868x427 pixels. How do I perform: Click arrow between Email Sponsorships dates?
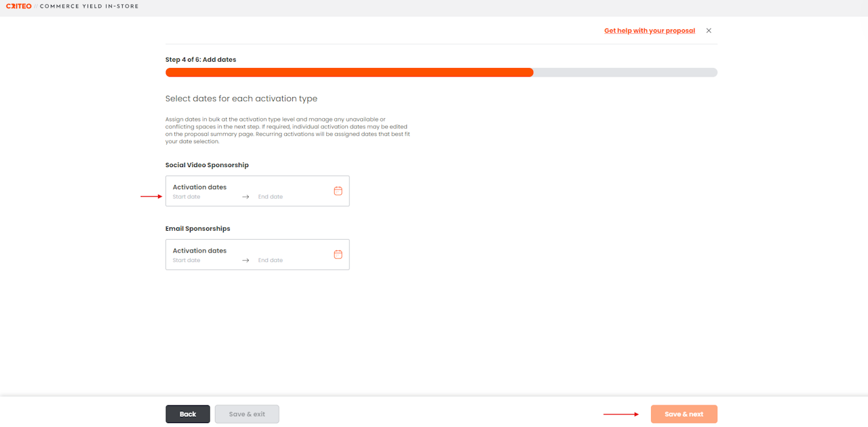245,260
